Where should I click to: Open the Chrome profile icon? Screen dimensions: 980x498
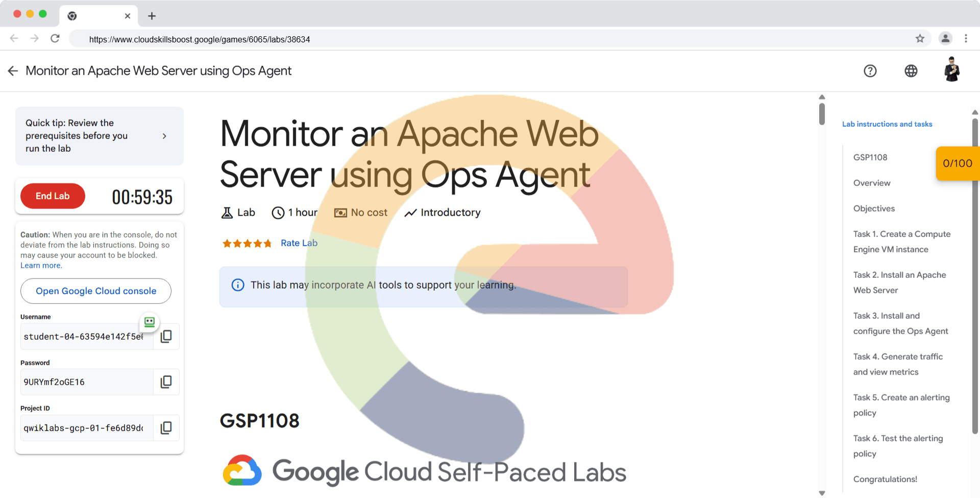(945, 38)
